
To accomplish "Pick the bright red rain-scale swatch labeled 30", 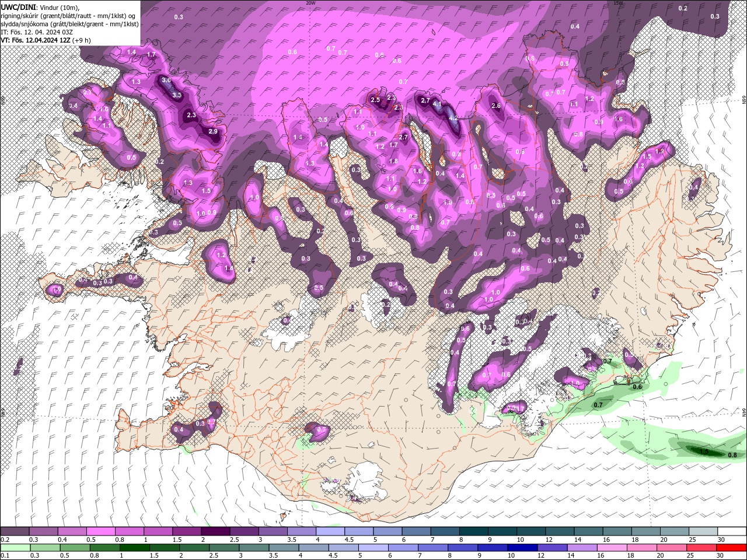I will pos(732,548).
